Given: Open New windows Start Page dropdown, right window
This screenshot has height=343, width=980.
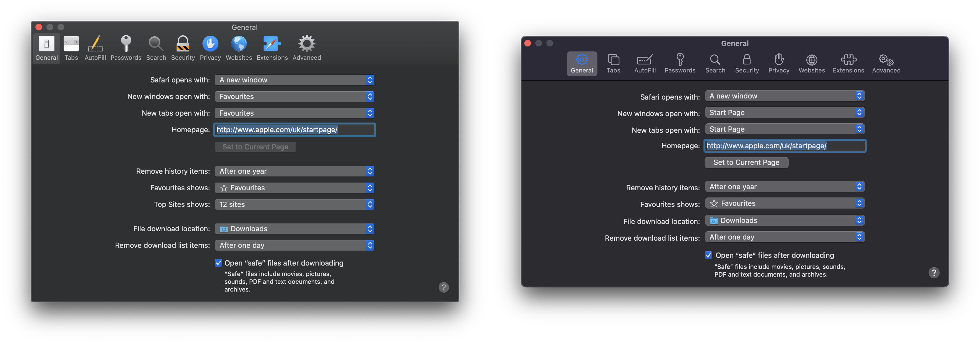Looking at the screenshot, I should click(784, 112).
